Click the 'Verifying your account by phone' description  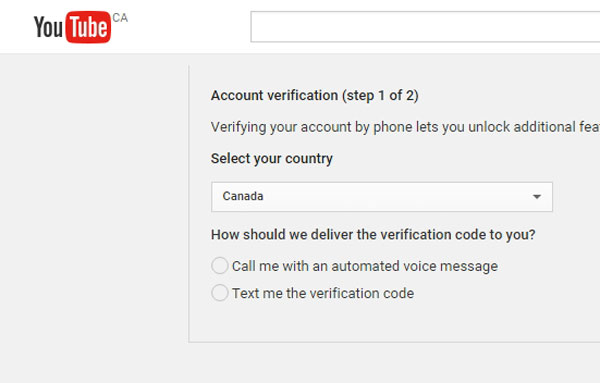pos(405,127)
